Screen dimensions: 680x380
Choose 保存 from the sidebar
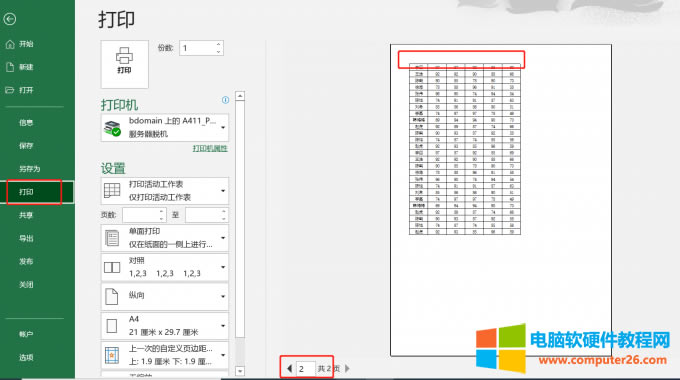tap(26, 145)
